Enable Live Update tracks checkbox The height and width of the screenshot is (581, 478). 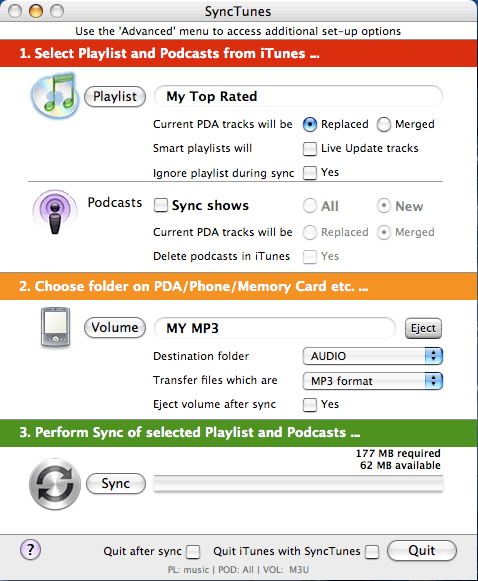pos(310,149)
